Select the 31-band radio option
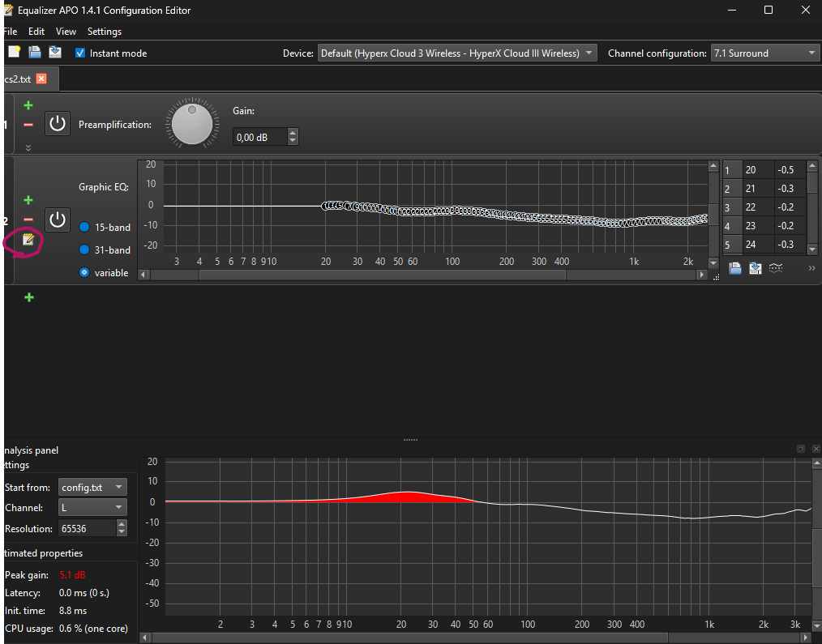The width and height of the screenshot is (822, 644). click(x=83, y=250)
